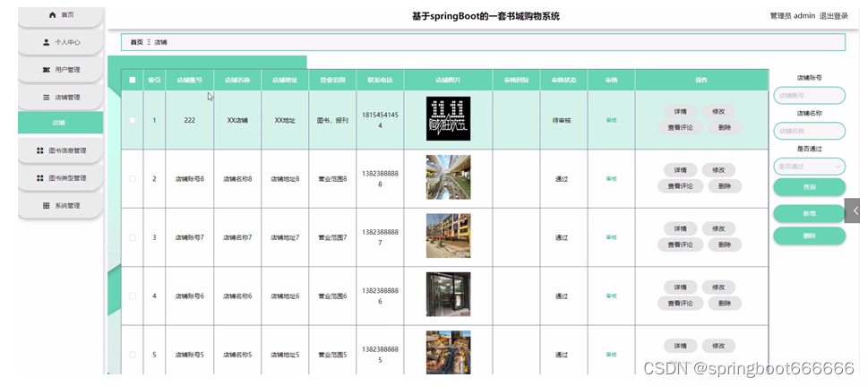Click 审核 link for the 店铺名称6 row

pos(611,296)
